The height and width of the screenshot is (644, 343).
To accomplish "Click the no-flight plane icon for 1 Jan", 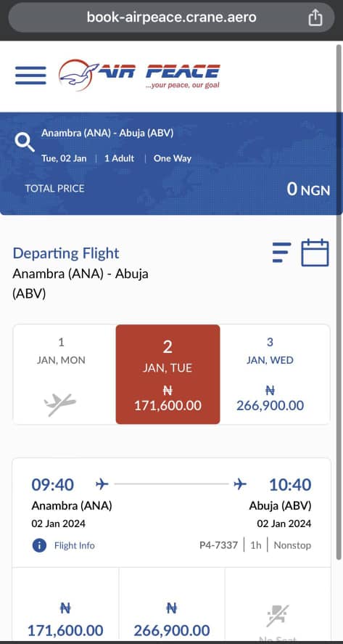I will click(x=60, y=404).
